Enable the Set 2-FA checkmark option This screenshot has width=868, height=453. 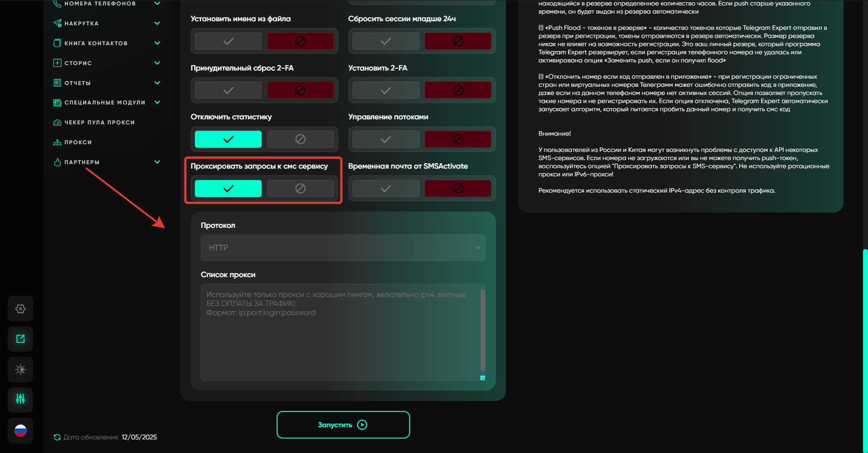pos(386,90)
